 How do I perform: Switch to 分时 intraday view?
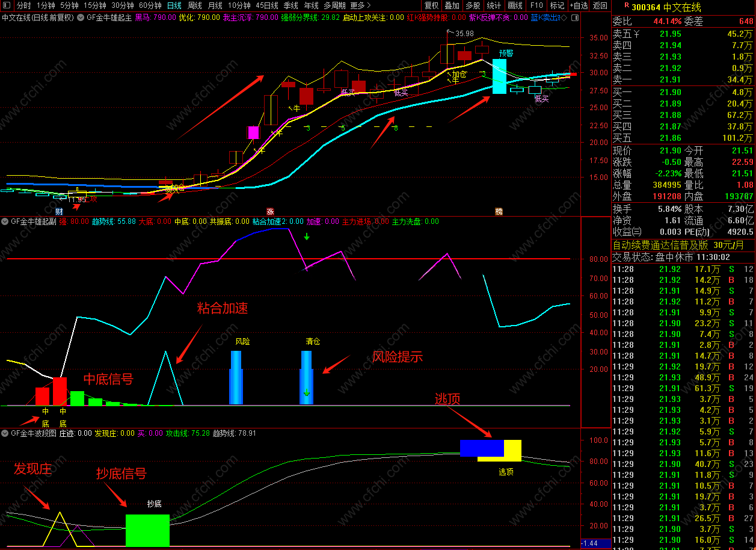(23, 5)
